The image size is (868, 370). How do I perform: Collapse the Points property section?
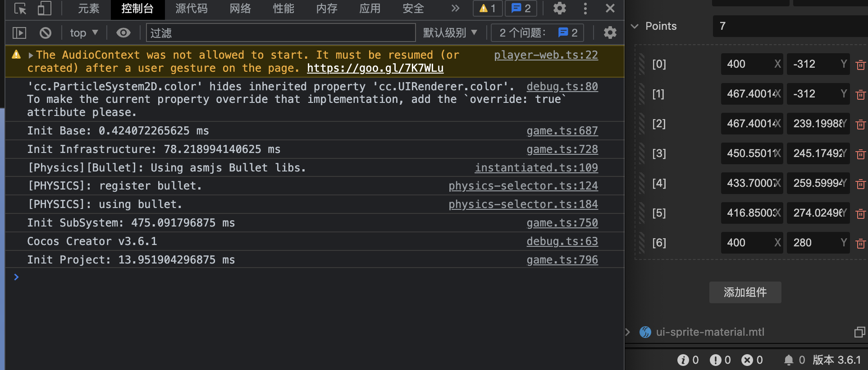635,26
